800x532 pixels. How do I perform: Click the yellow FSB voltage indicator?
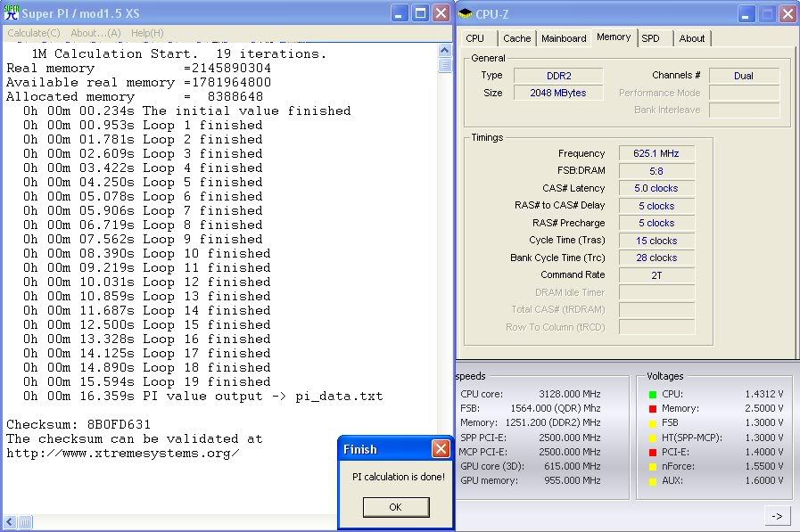652,423
